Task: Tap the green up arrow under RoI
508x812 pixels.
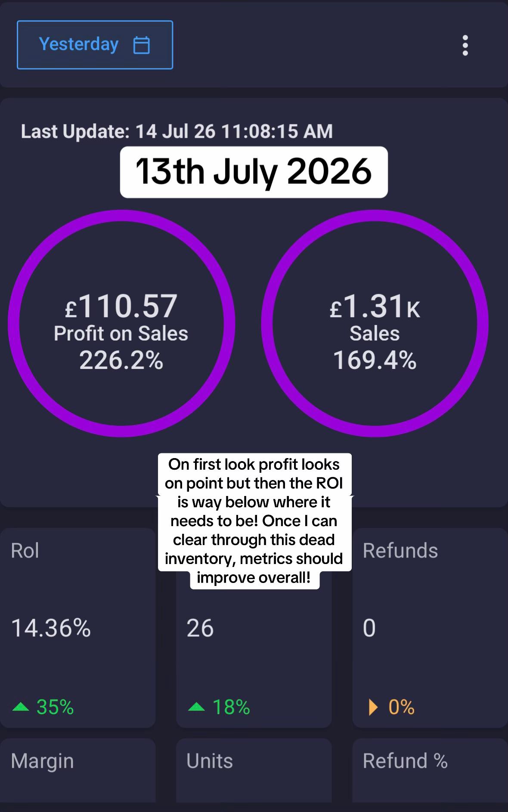Action: point(21,707)
